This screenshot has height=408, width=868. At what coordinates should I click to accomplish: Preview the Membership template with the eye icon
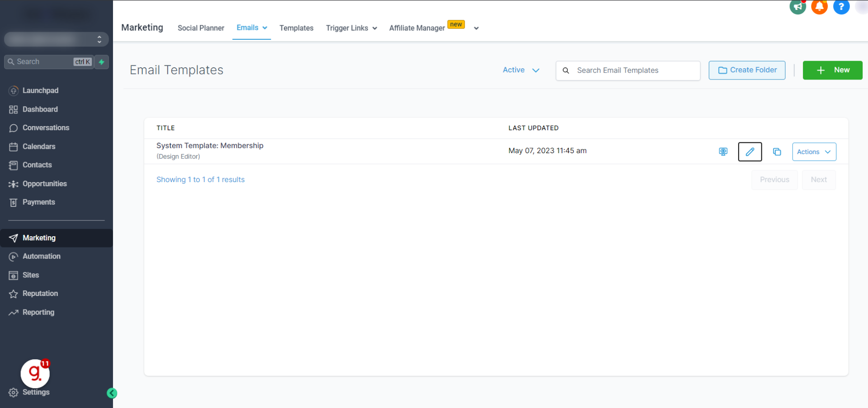(723, 152)
